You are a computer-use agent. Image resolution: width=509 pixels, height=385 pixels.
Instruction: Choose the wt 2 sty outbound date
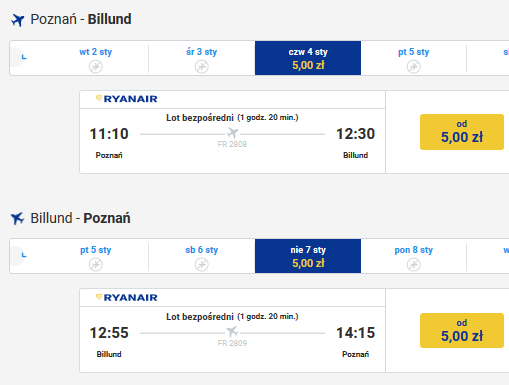[x=96, y=58]
